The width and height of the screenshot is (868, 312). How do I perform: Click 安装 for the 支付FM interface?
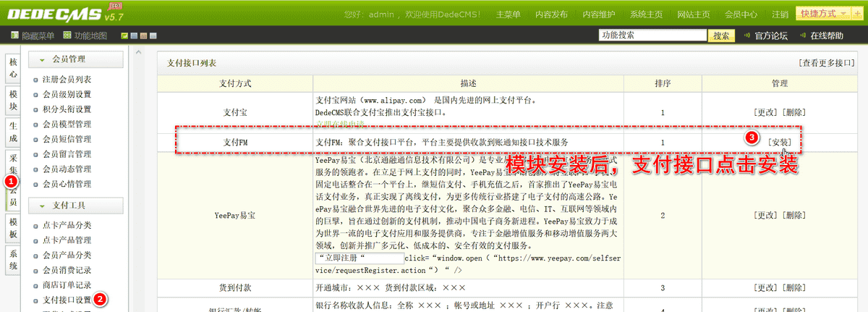(779, 142)
